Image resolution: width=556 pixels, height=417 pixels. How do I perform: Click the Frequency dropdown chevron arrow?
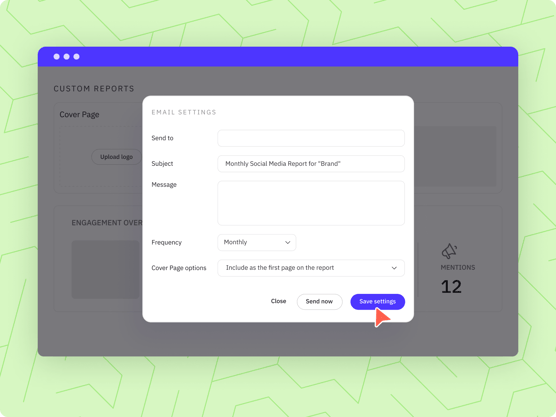click(x=288, y=243)
